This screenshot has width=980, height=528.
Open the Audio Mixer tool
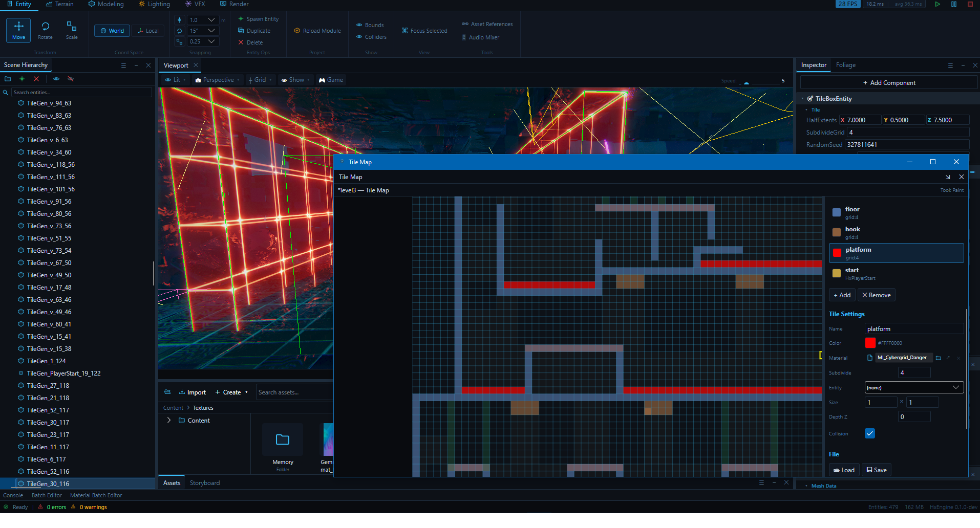click(x=480, y=37)
